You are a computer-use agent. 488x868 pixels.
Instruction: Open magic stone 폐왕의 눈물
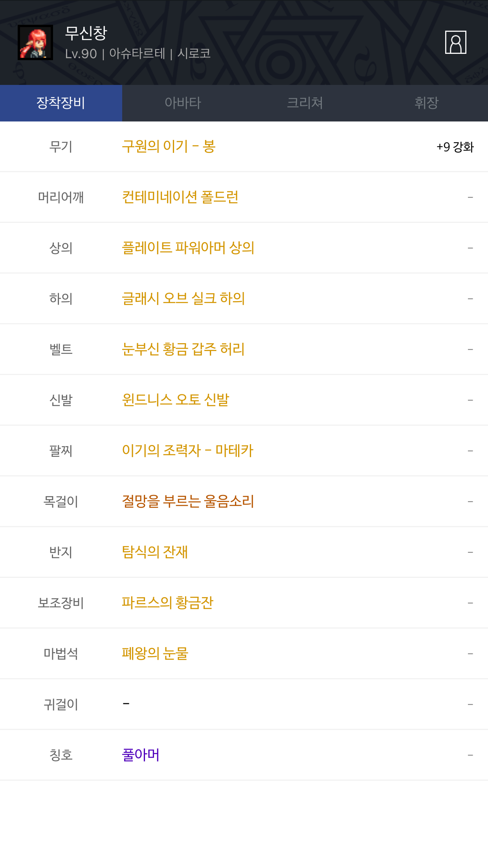(x=155, y=654)
